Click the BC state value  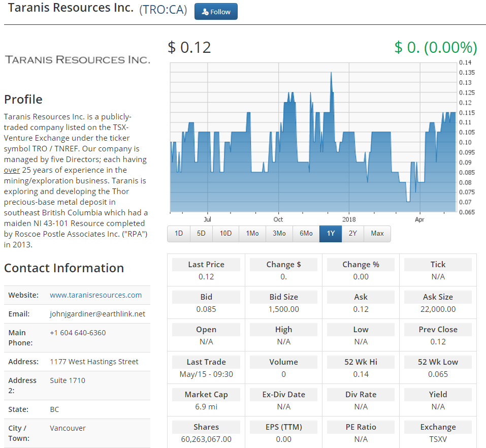[x=54, y=409]
